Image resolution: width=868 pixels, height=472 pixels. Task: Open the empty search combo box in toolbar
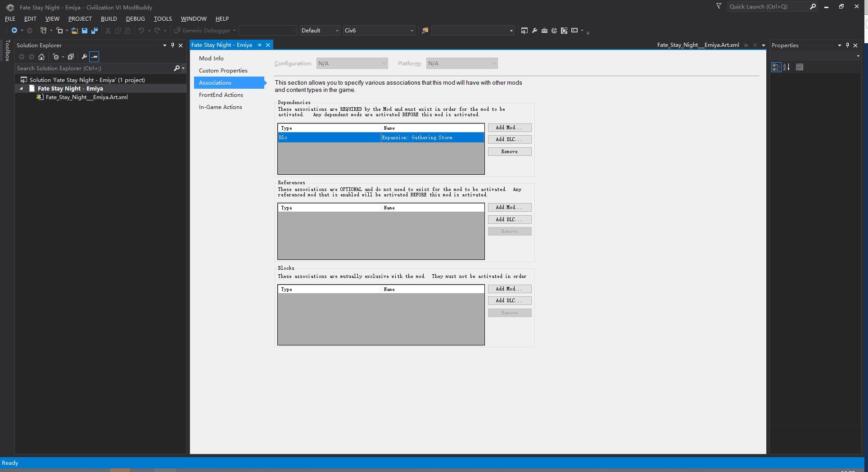tap(473, 30)
